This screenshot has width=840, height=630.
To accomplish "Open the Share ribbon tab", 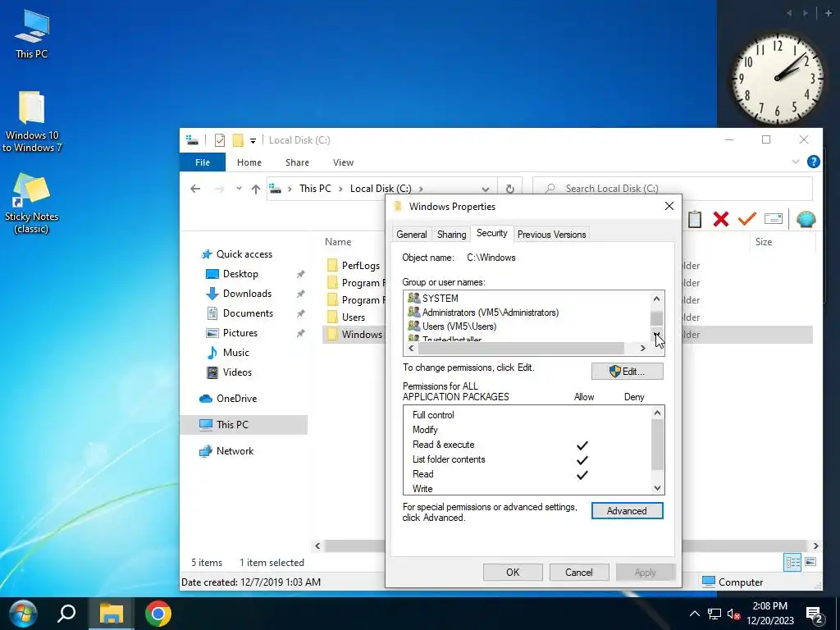I will point(297,162).
